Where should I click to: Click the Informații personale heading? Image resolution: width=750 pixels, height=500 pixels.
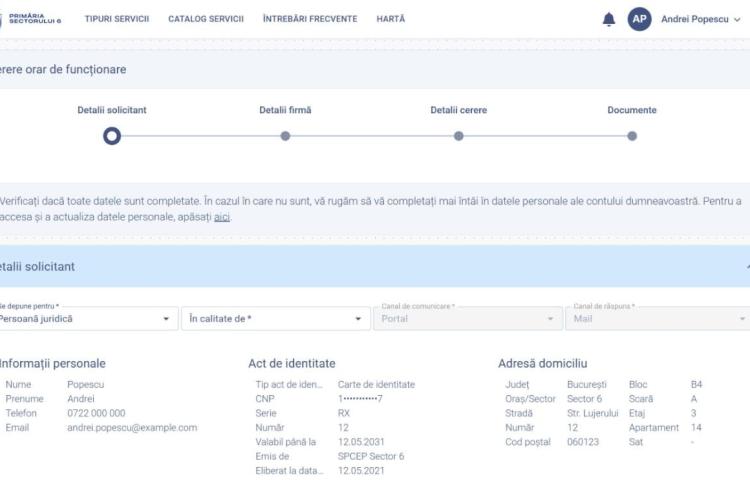[52, 364]
